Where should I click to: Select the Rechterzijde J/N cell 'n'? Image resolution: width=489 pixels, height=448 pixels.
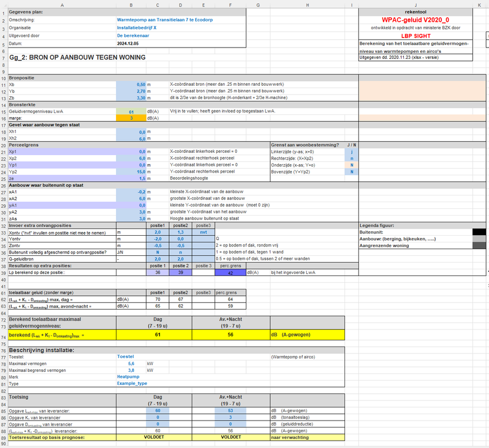pos(351,158)
